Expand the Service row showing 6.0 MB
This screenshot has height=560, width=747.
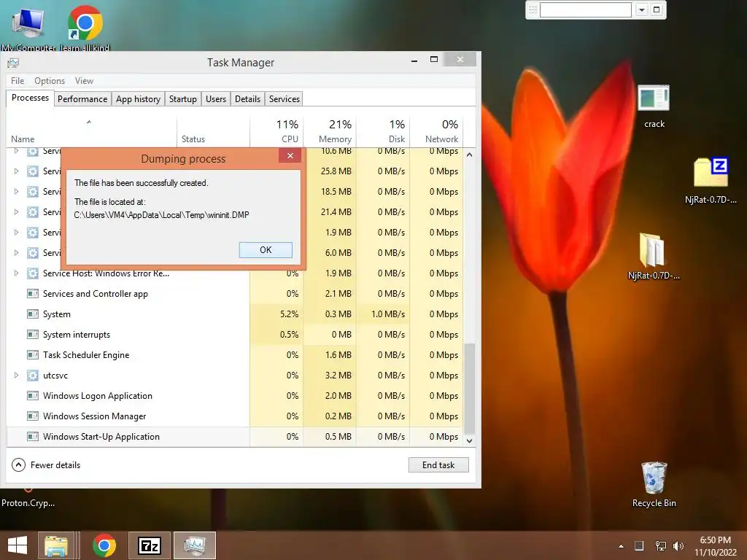[x=16, y=253]
